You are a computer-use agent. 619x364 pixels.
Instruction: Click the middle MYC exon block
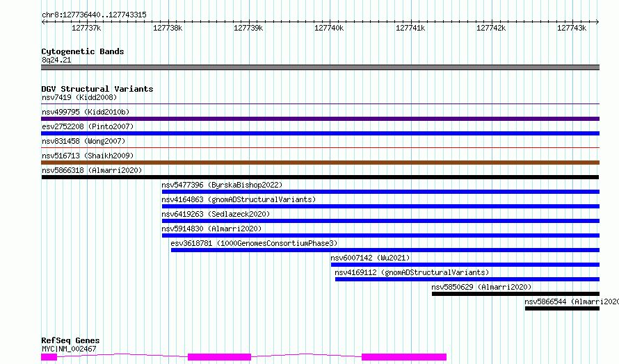tap(219, 357)
